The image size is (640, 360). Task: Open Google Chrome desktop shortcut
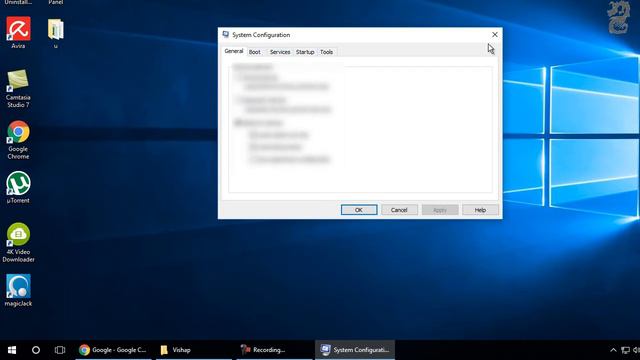[18, 140]
